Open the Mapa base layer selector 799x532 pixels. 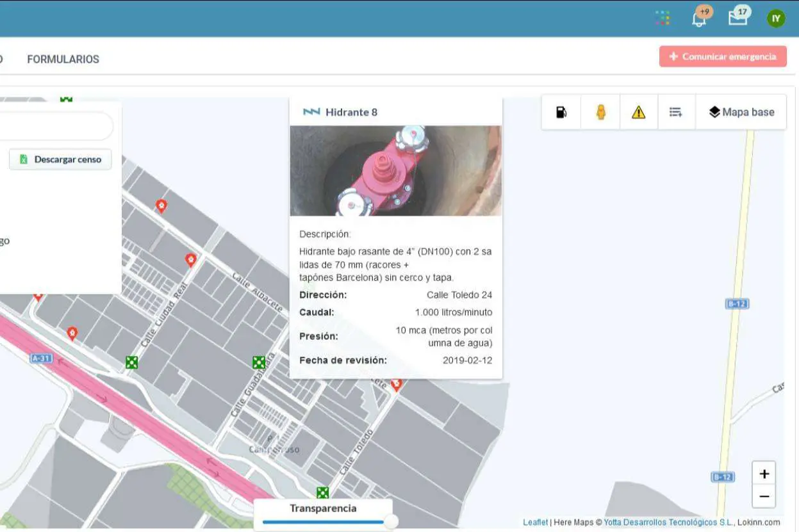tap(741, 112)
